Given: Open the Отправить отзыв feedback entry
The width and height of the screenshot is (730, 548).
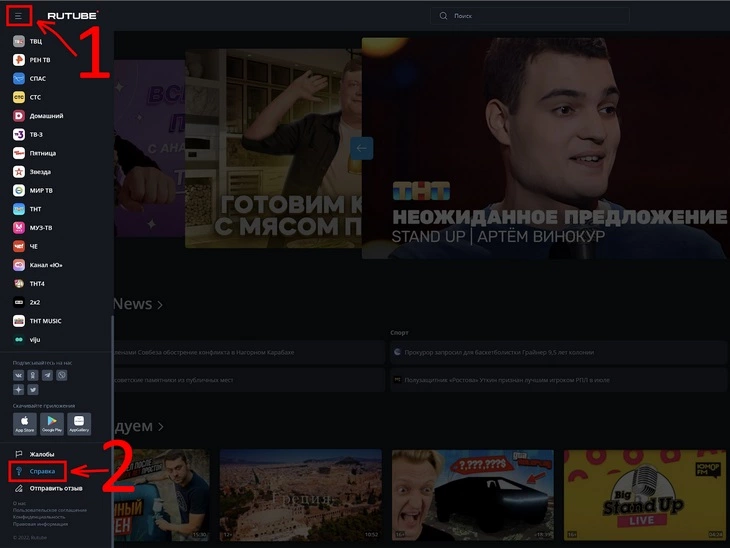Looking at the screenshot, I should 48,488.
